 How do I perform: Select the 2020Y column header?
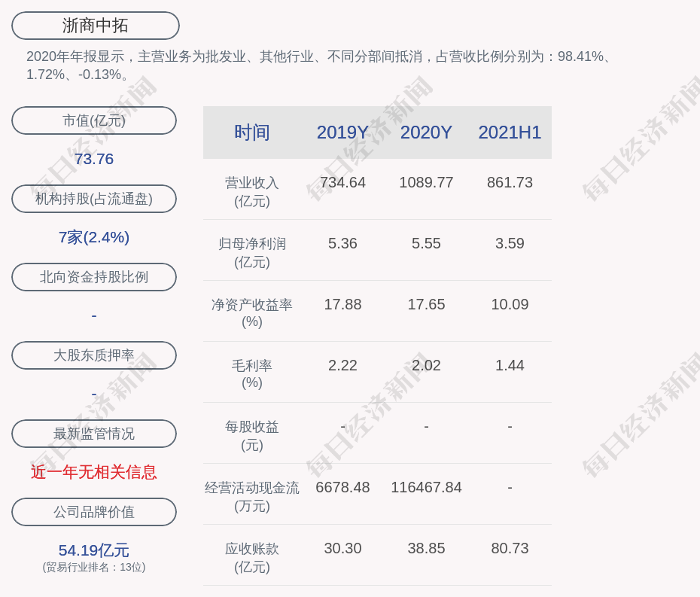coord(426,132)
